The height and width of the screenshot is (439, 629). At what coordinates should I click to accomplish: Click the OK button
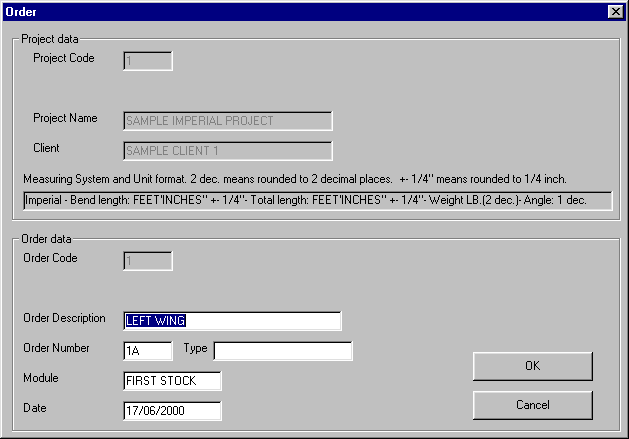[532, 366]
